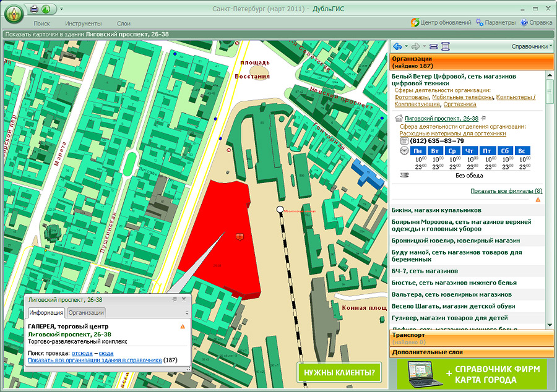Open Расходные материалы для оргтехники link

[x=452, y=134]
